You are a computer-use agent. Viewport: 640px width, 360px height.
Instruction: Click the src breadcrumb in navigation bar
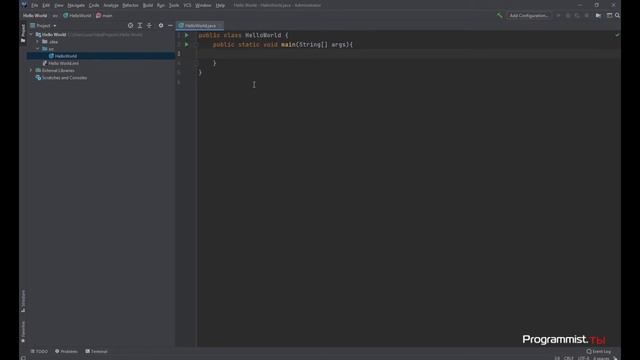tap(55, 16)
